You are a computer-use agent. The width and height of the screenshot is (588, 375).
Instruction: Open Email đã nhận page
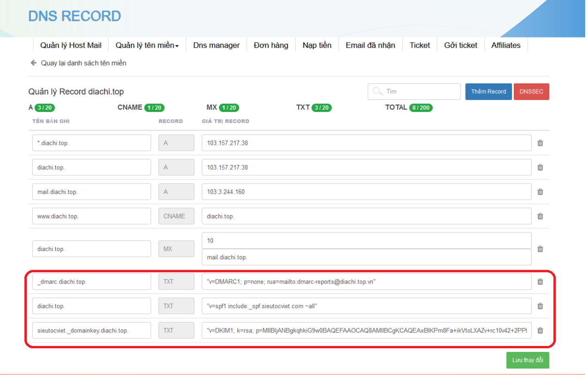(370, 45)
